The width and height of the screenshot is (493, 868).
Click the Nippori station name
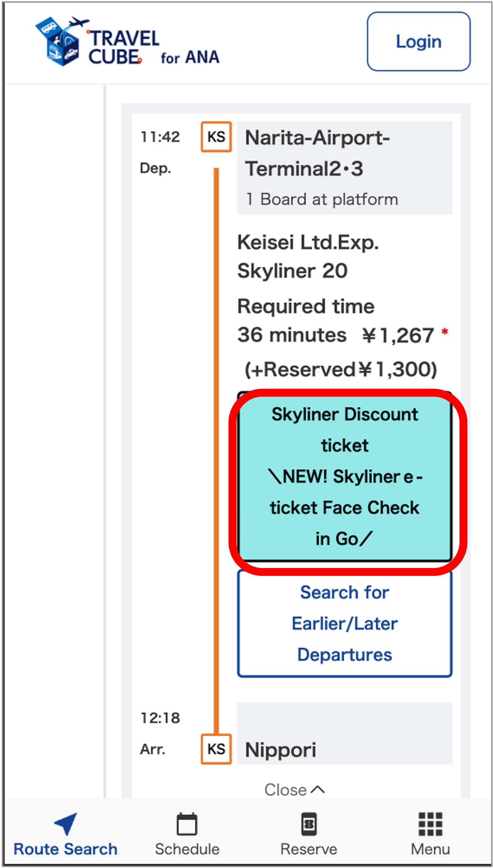point(280,750)
